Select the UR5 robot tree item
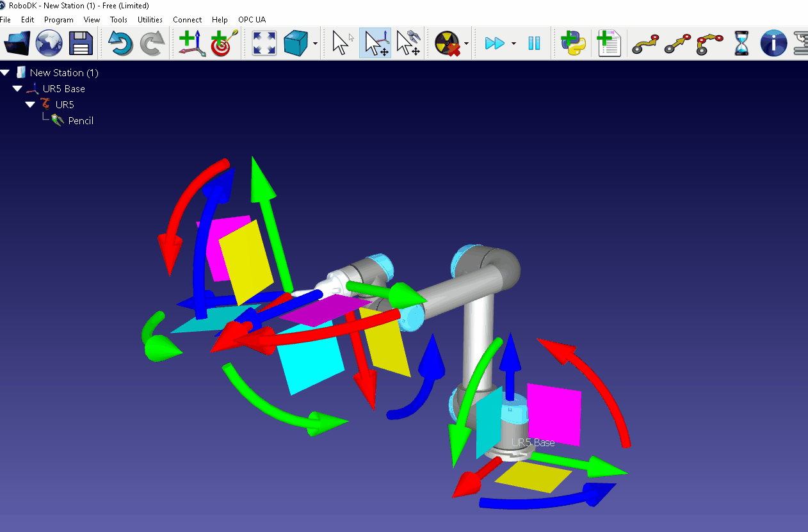 (x=65, y=104)
